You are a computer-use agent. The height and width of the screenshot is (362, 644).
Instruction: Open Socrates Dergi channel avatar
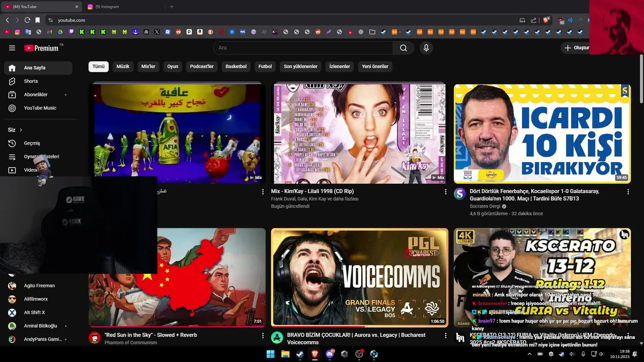pyautogui.click(x=460, y=194)
